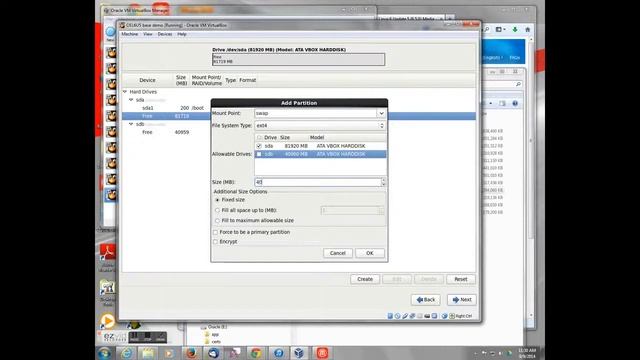
Task: Open Firefox from the taskbar
Action: coord(191,353)
